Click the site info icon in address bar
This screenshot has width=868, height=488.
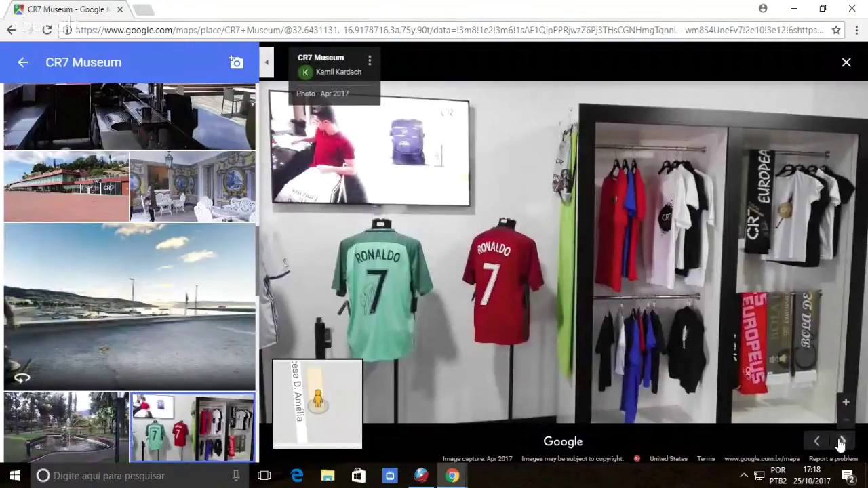(x=67, y=30)
